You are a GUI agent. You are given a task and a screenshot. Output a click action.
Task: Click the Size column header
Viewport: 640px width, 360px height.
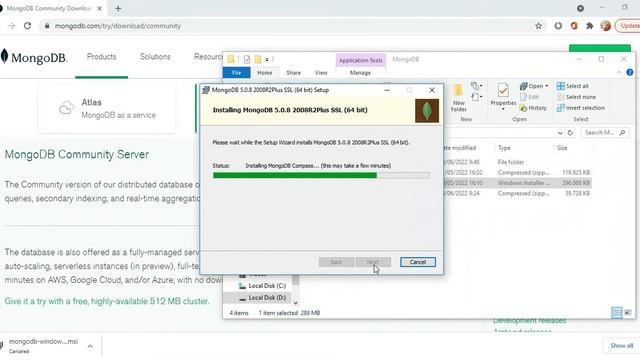coord(562,148)
